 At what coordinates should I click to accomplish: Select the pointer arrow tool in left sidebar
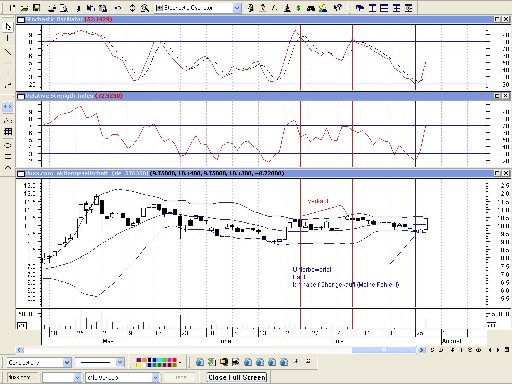pos(8,27)
